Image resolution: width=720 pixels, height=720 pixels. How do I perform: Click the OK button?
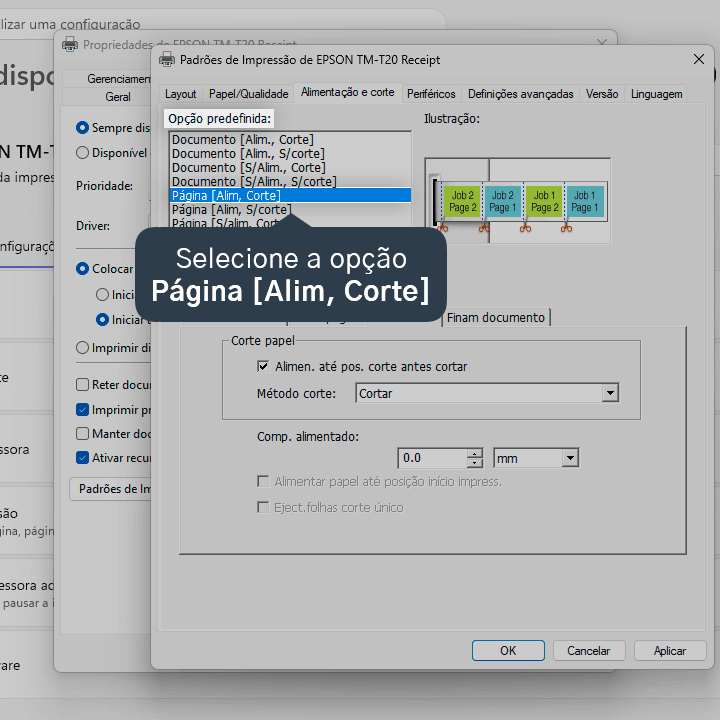tap(508, 650)
